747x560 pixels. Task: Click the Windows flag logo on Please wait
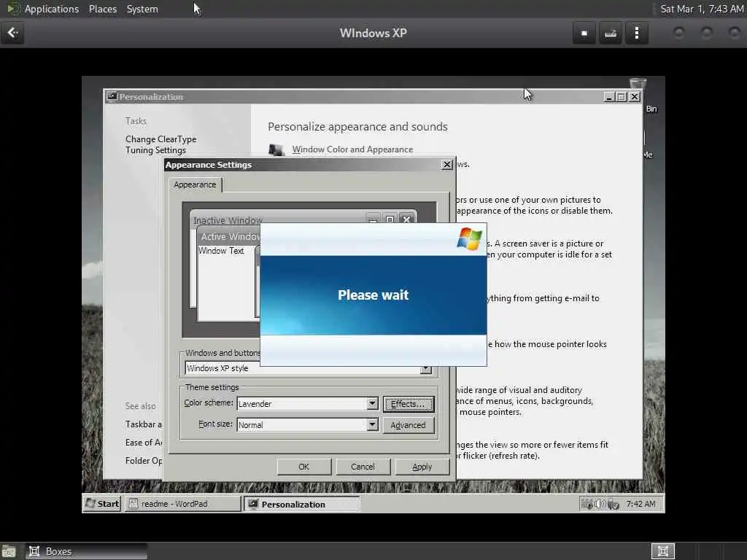(469, 238)
